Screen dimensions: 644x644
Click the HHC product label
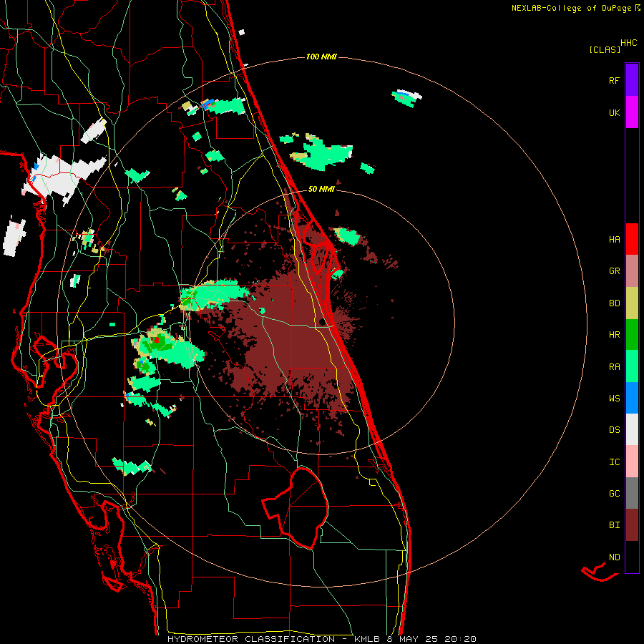tap(628, 43)
